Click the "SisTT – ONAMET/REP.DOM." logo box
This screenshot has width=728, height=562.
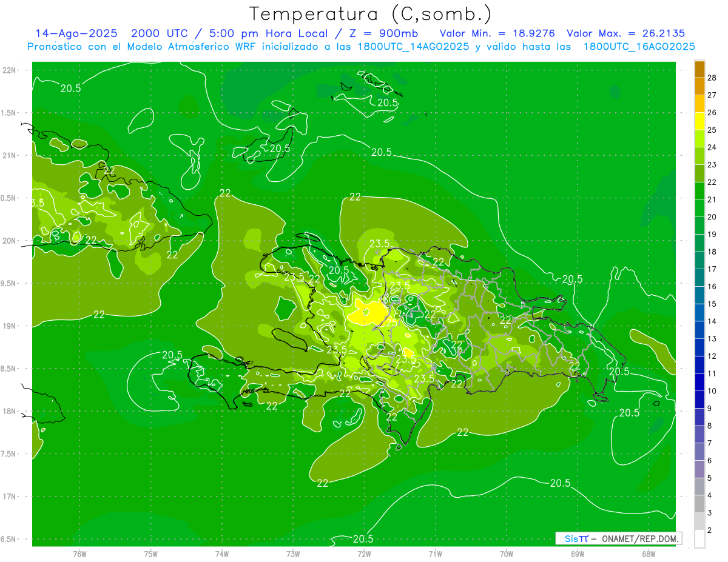(x=618, y=538)
